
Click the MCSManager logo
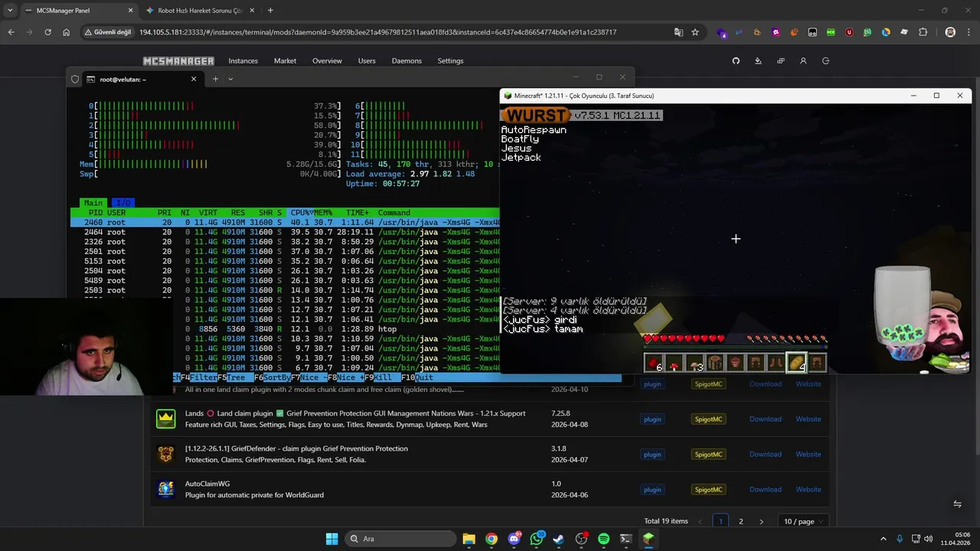click(x=178, y=60)
